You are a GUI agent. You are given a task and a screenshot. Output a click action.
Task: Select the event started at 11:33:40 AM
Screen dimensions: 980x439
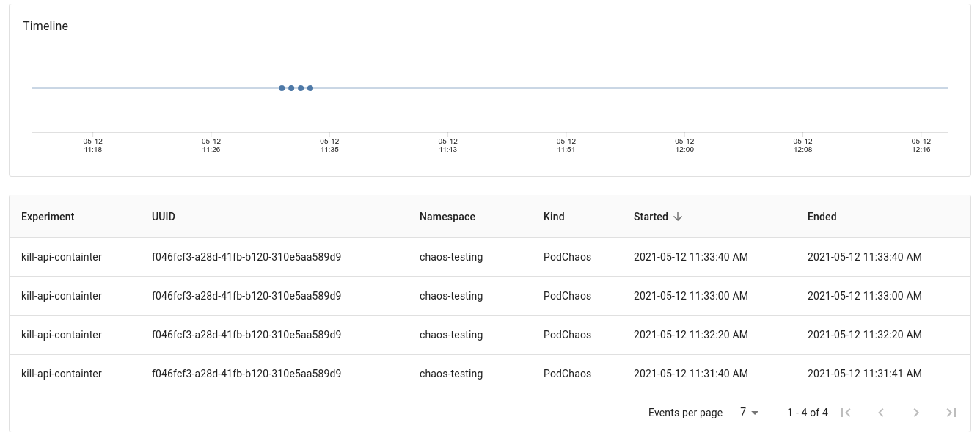tap(490, 257)
